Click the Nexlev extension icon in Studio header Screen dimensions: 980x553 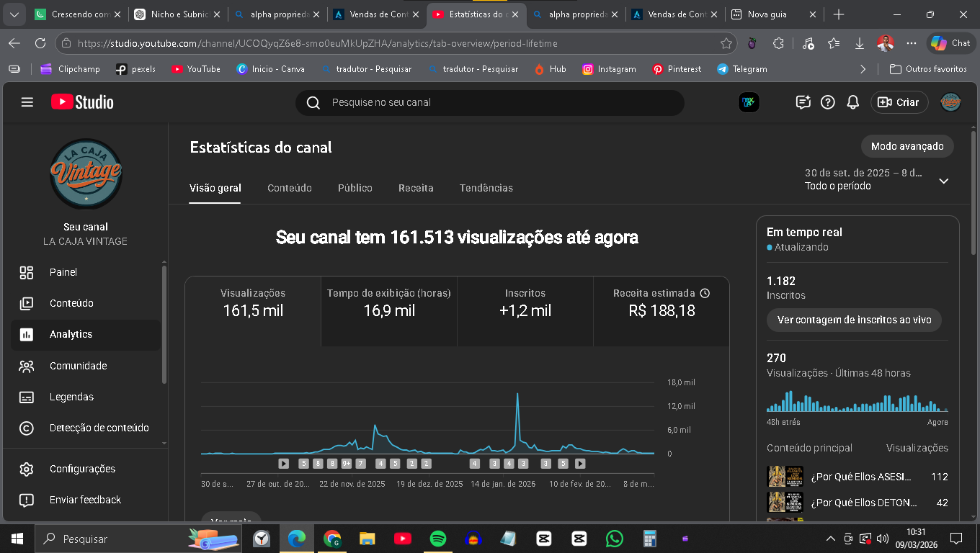[x=749, y=102]
